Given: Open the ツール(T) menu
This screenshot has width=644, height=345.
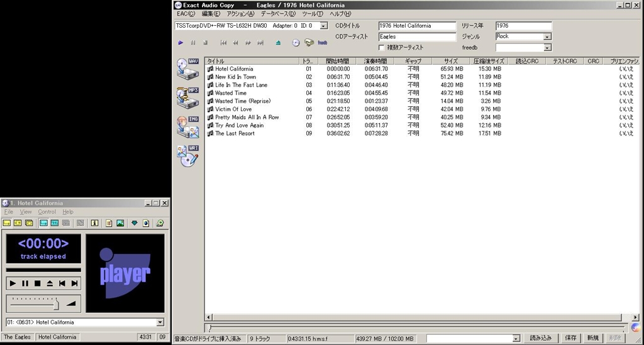Looking at the screenshot, I should pos(312,14).
